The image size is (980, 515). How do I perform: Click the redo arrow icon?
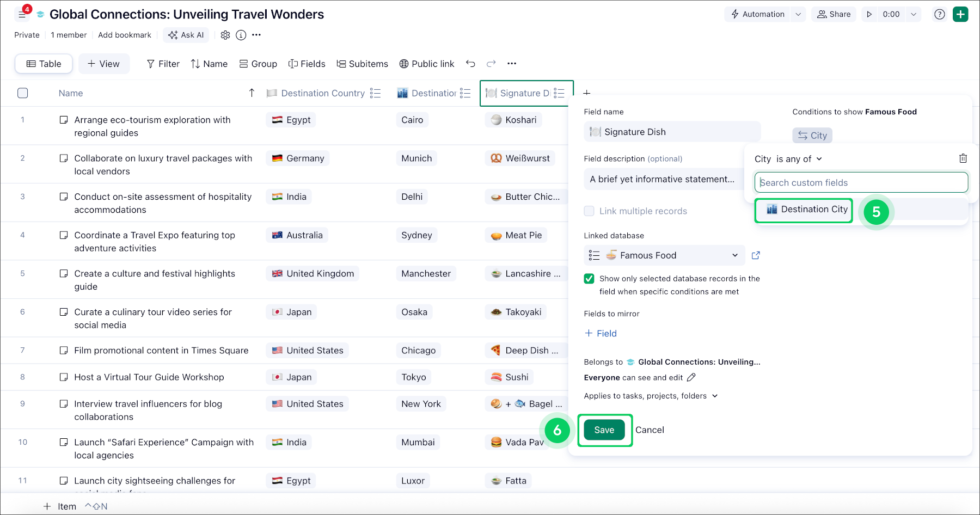pos(491,64)
